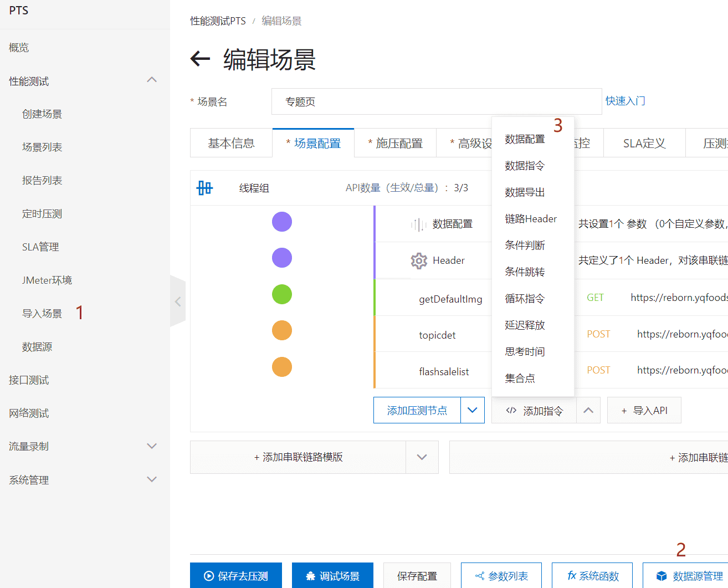Click the green circle for getDefaultImg
728x588 pixels.
tap(281, 294)
